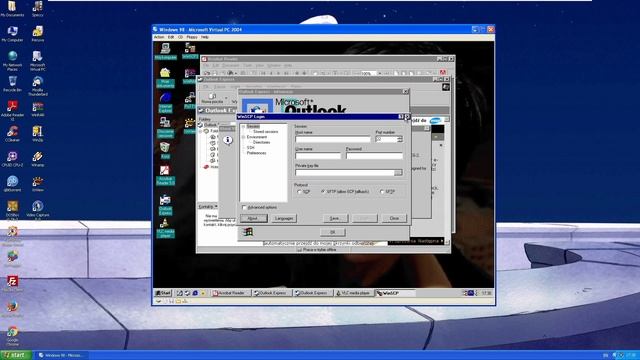640x360 pixels.
Task: Open the WinZip desktop icon
Action: 38,134
